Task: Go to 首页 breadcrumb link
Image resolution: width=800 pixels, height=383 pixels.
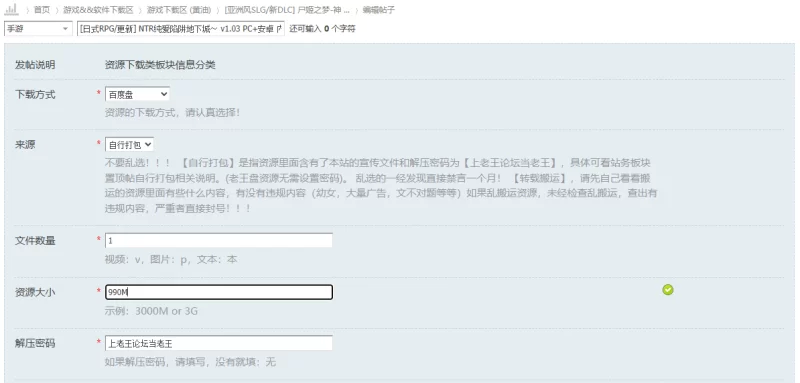Action: coord(42,10)
